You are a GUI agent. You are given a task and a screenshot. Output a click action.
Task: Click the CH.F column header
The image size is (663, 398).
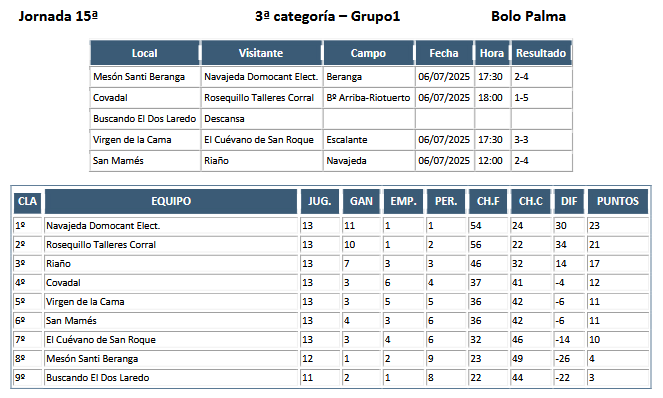coord(488,201)
